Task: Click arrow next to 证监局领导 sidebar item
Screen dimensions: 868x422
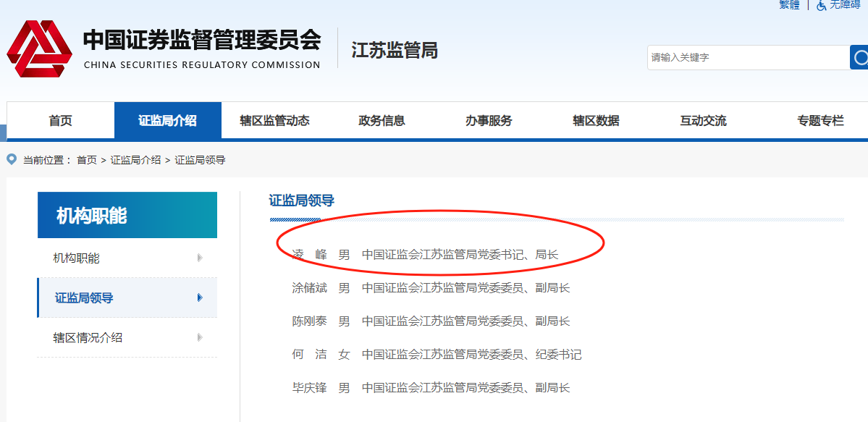Action: [x=200, y=298]
